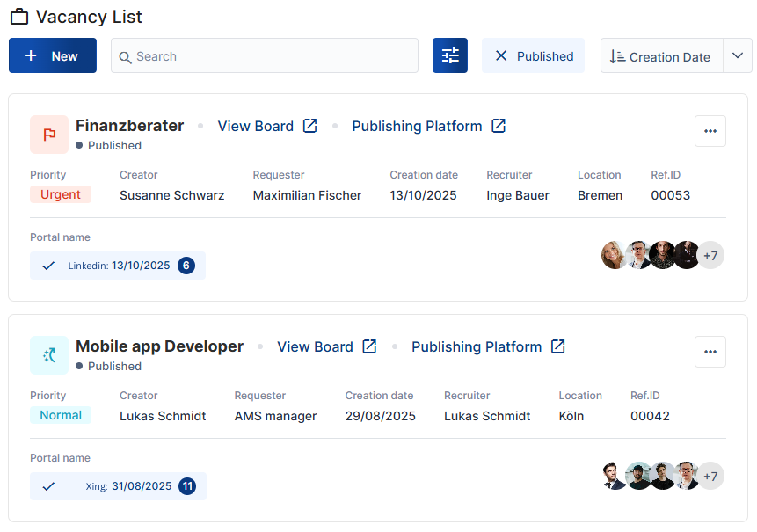757x532 pixels.
Task: Click sort direction icon in Creation Date button
Action: [x=617, y=56]
